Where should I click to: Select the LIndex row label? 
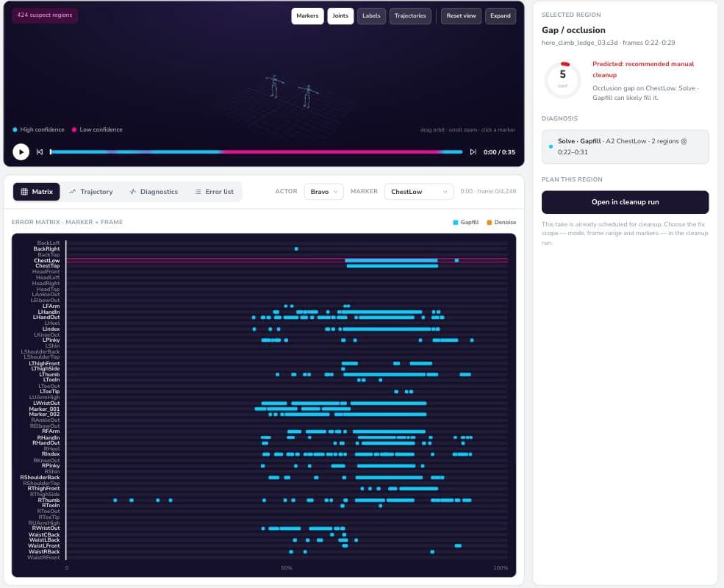tap(51, 329)
